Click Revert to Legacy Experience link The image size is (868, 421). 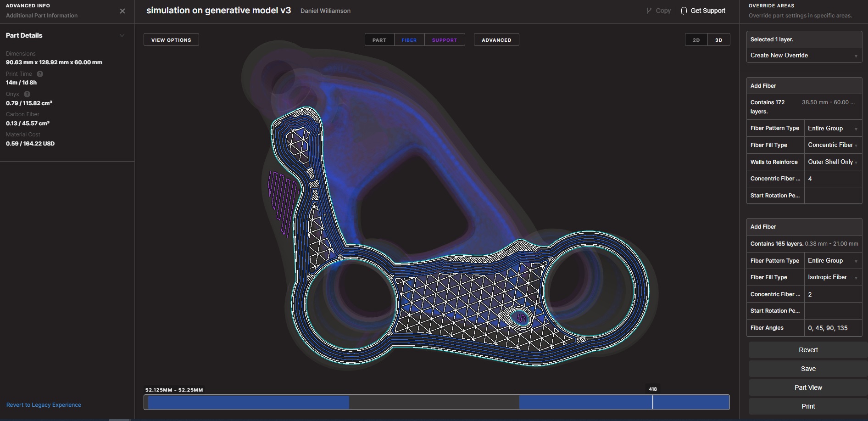(x=44, y=405)
